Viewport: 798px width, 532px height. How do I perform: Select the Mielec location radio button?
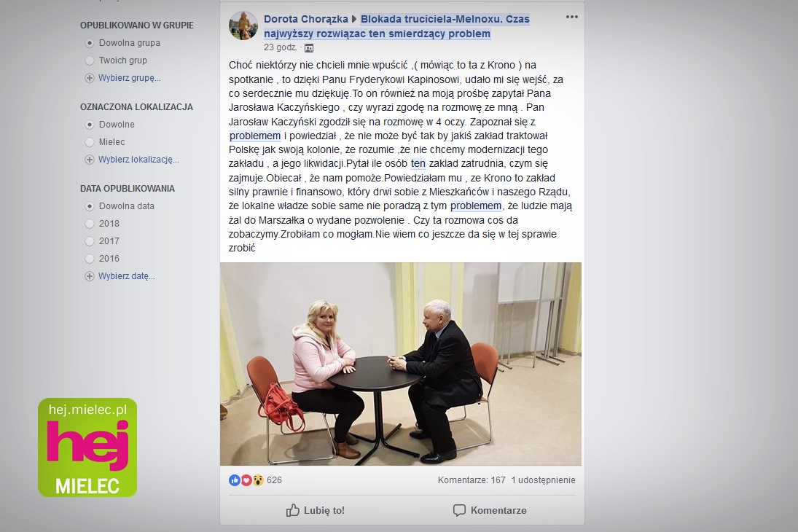click(x=90, y=142)
